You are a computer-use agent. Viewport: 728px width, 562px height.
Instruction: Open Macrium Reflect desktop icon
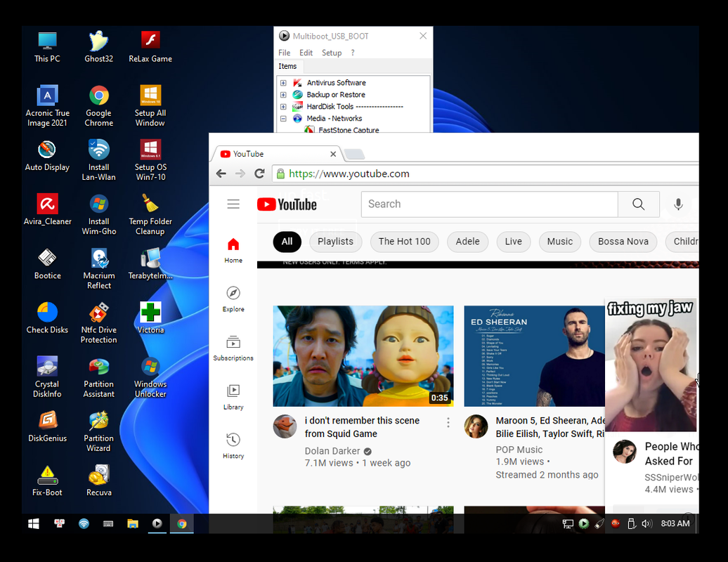tap(98, 268)
